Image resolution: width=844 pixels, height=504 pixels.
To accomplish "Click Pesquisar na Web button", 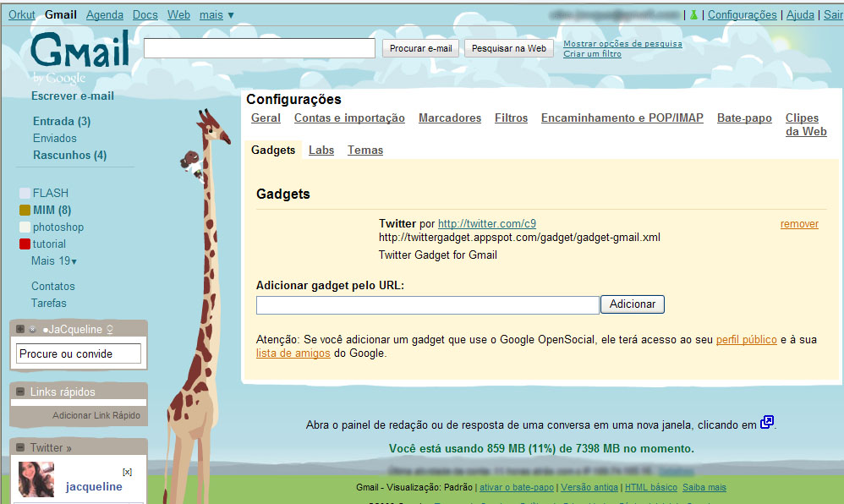I will tap(508, 48).
